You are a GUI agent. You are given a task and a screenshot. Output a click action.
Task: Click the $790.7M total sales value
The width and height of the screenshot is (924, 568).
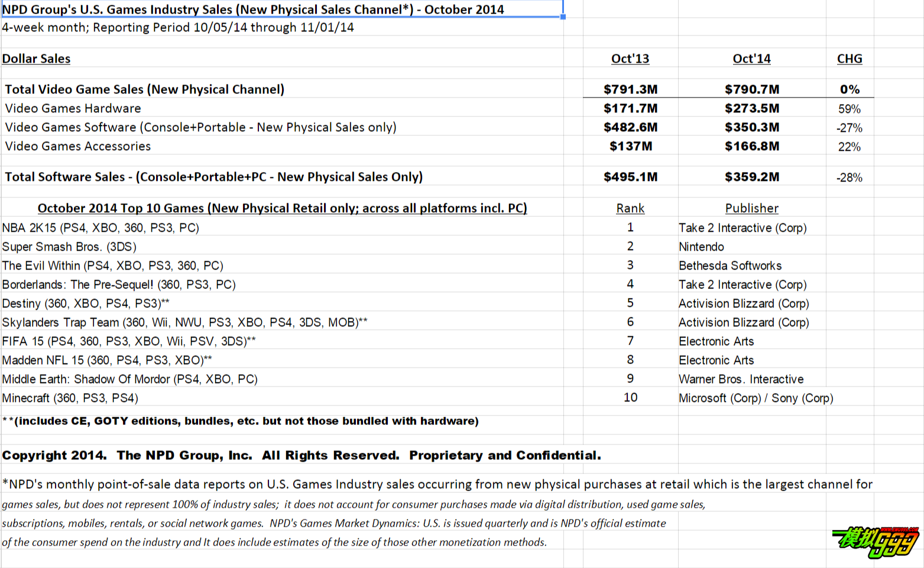click(752, 89)
